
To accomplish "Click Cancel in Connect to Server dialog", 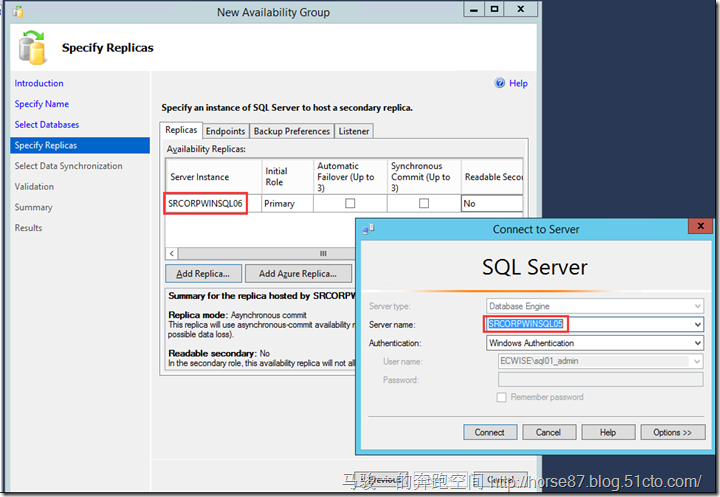I will [x=549, y=432].
